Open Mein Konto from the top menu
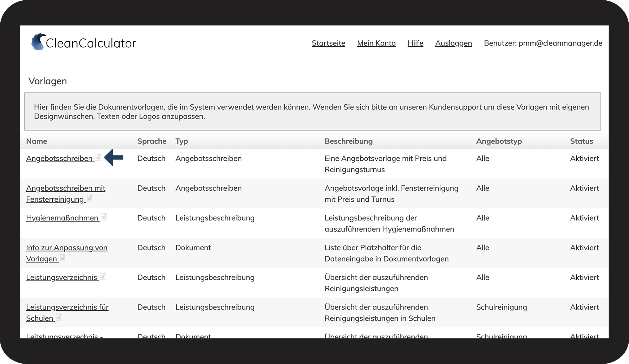This screenshot has height=364, width=629. [x=376, y=43]
